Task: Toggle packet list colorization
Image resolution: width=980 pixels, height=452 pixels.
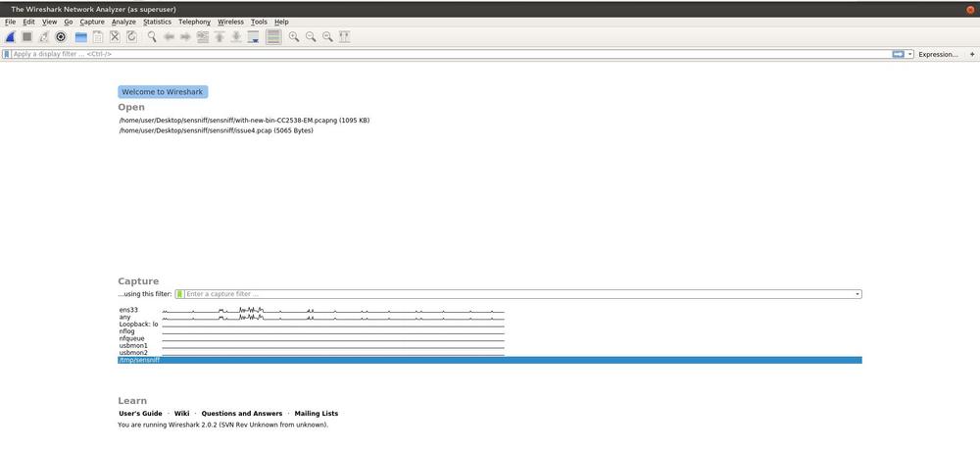Action: [273, 37]
